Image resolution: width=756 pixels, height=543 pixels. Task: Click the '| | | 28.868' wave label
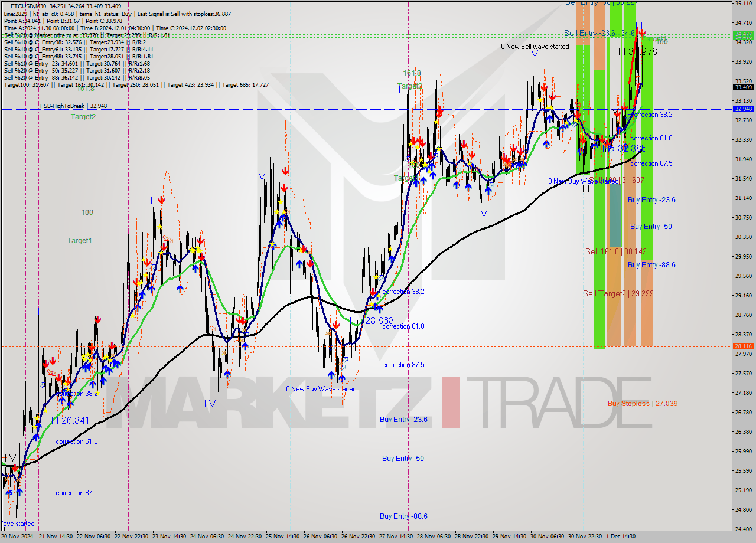click(375, 320)
